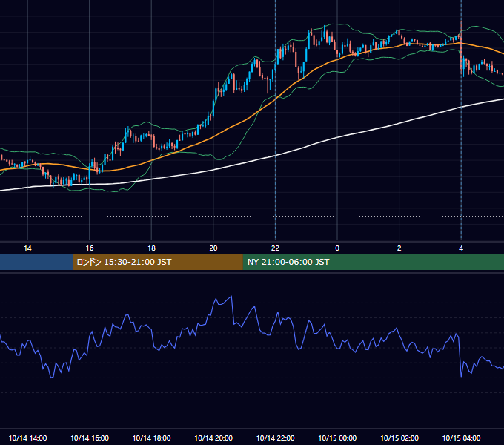Click the 10/15 00:00 date label
Screen dimensions: 504x445
point(337,438)
